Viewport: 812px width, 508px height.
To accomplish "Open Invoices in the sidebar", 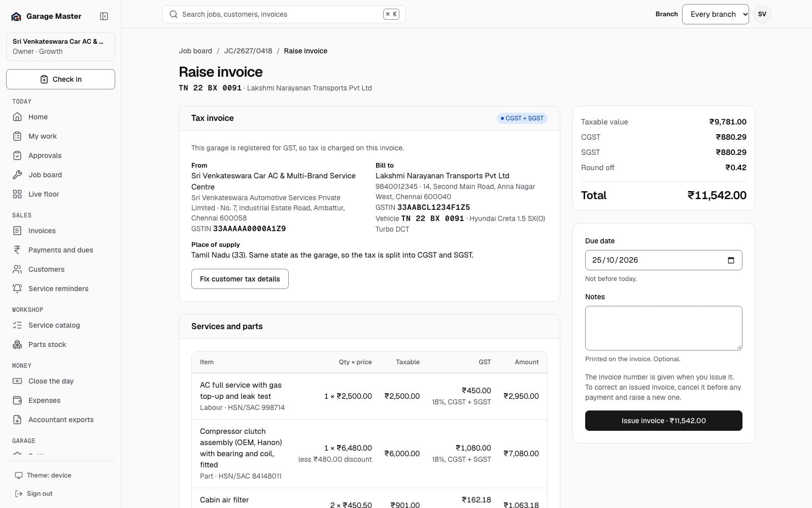I will [x=60, y=231].
